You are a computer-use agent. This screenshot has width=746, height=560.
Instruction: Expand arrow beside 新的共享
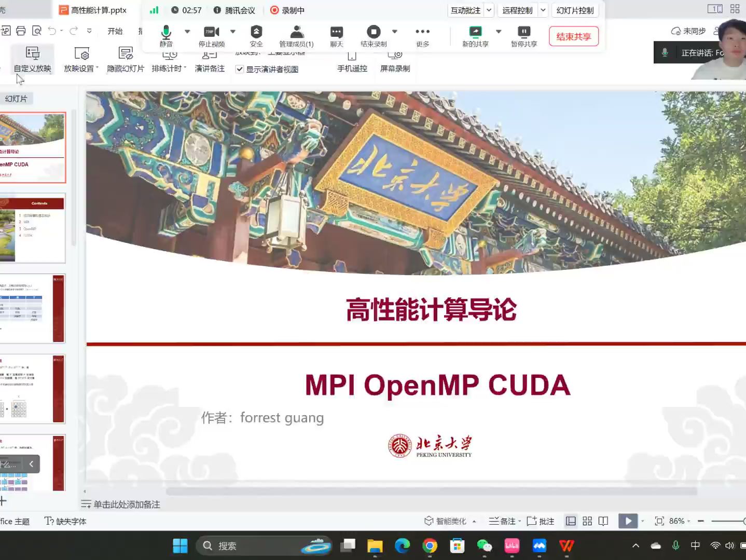[499, 32]
